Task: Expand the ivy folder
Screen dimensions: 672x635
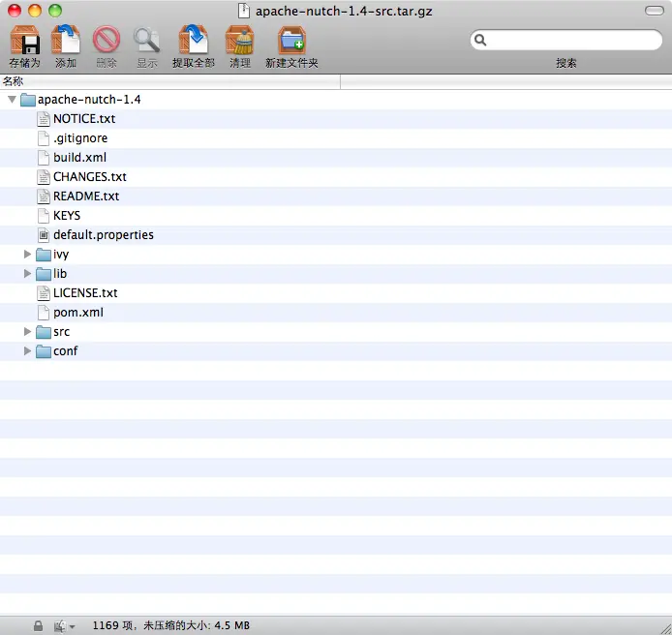Action: (27, 254)
